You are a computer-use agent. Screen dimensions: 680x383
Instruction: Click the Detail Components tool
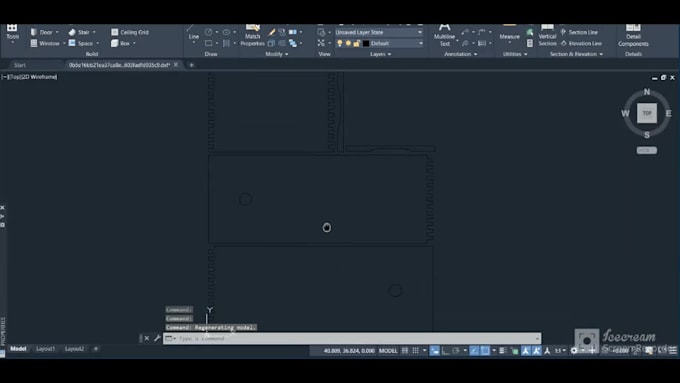click(633, 36)
